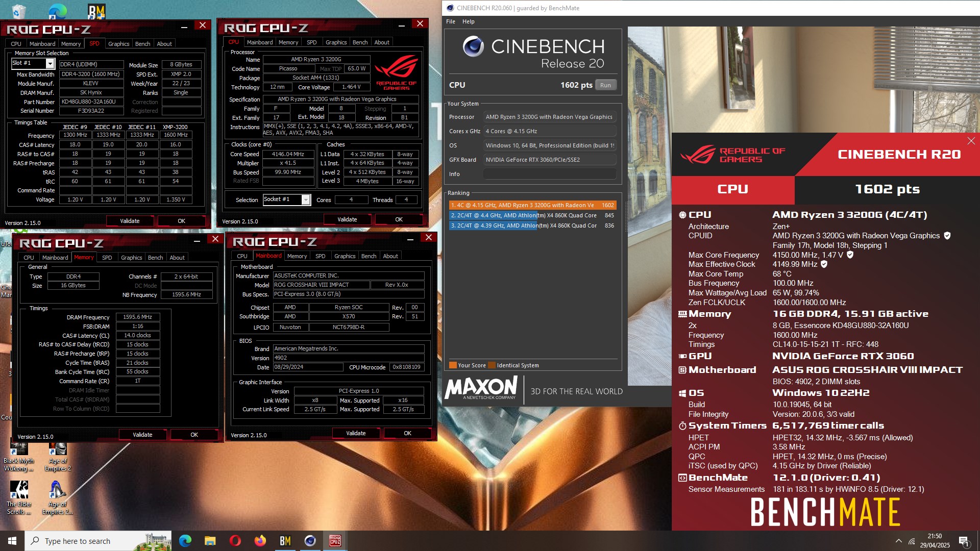Open Windows Start menu

coord(12,541)
